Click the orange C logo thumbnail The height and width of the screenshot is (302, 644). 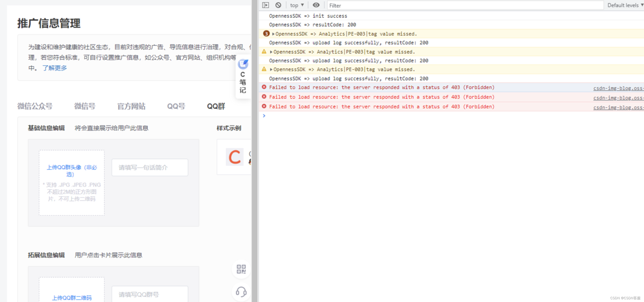(x=234, y=157)
